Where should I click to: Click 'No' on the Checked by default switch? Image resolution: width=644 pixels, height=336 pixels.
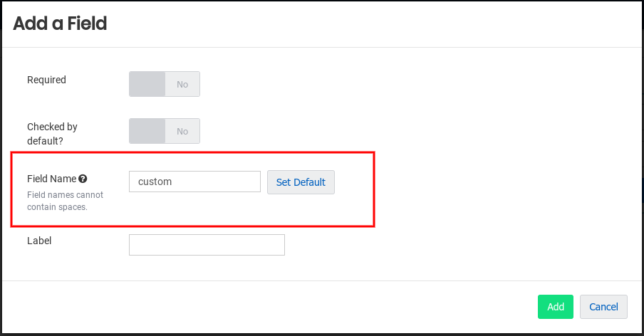coord(182,131)
